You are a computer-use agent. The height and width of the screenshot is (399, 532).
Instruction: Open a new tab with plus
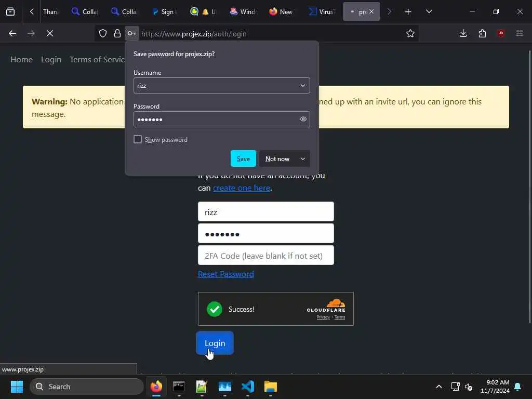(x=408, y=12)
